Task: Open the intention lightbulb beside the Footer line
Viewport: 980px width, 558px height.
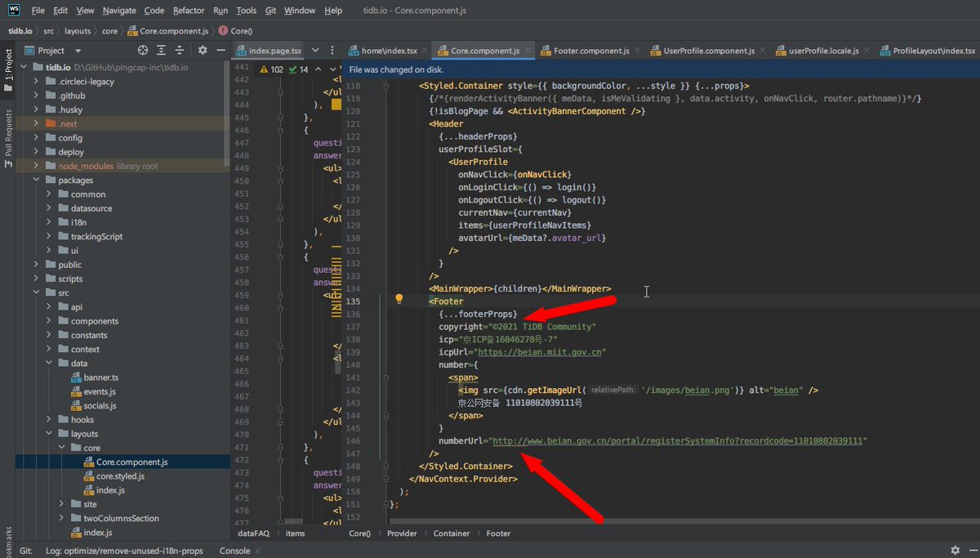Action: pos(399,299)
